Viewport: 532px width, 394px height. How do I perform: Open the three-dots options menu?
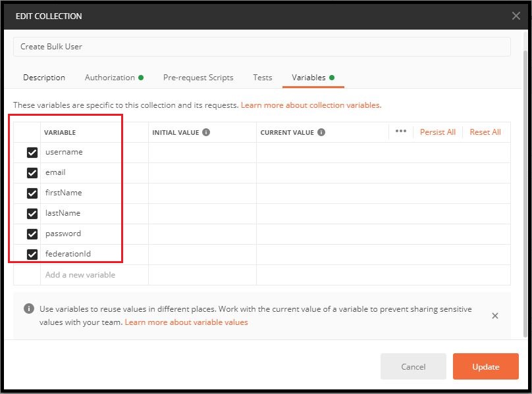(x=401, y=131)
